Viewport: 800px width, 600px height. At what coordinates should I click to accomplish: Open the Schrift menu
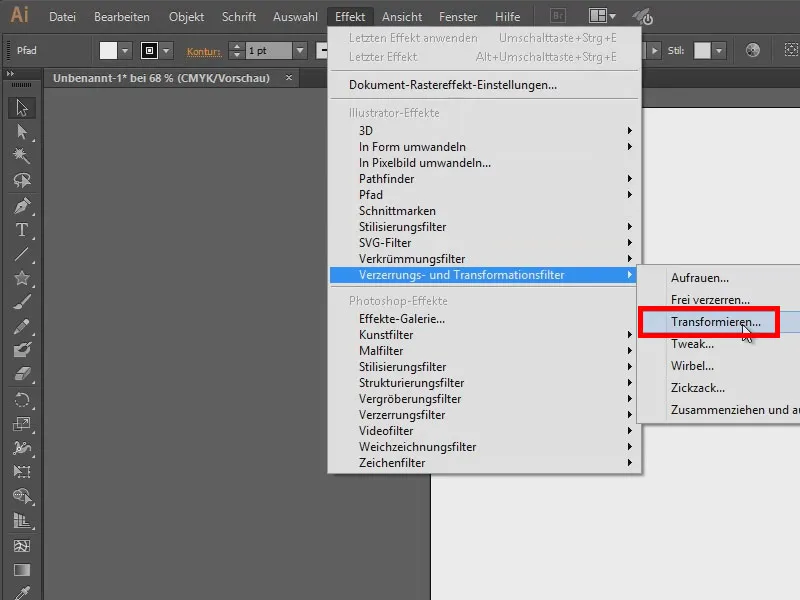[239, 17]
